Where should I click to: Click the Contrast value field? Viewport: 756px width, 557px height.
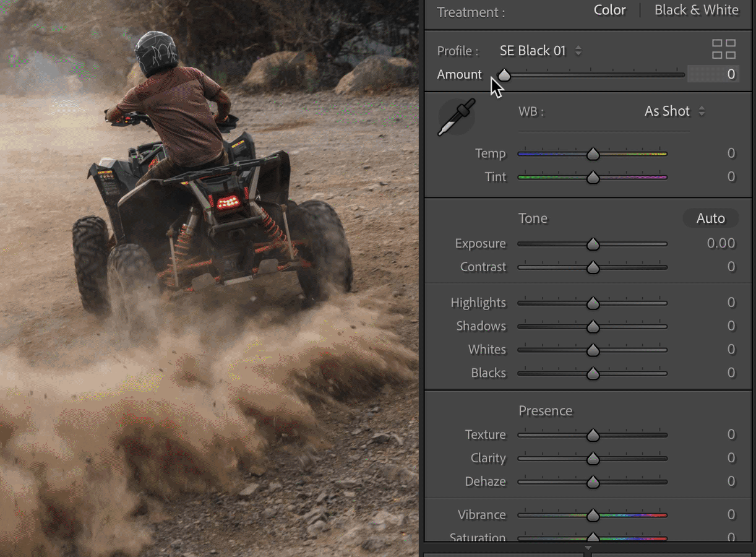pyautogui.click(x=731, y=267)
